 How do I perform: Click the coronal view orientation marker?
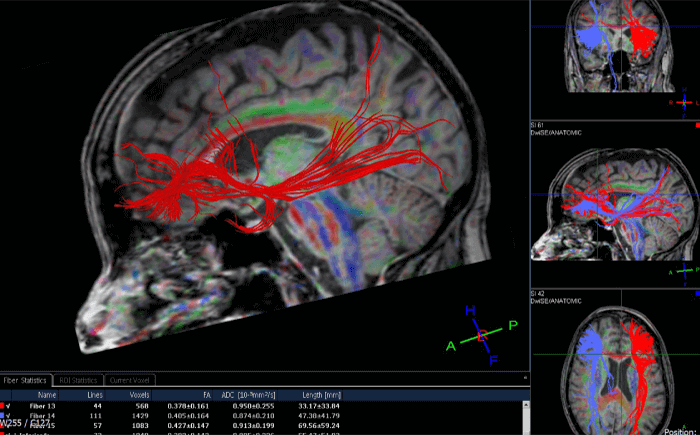[684, 102]
